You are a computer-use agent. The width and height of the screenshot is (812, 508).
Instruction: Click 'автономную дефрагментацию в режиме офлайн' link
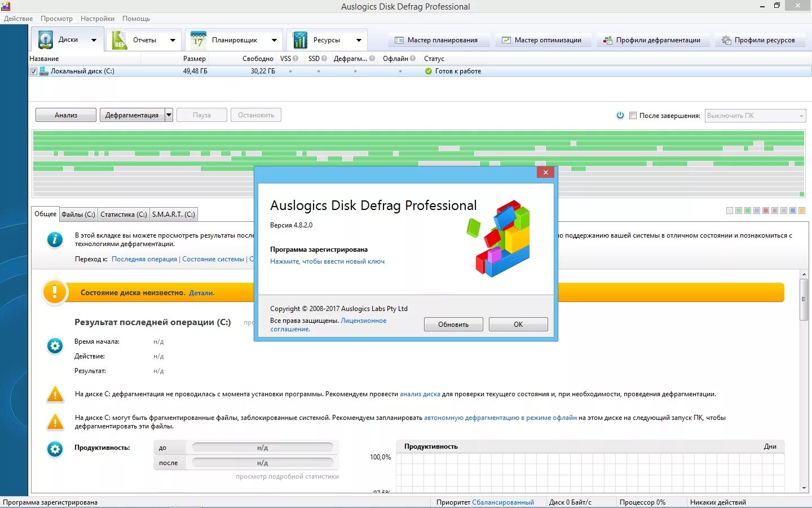(500, 418)
